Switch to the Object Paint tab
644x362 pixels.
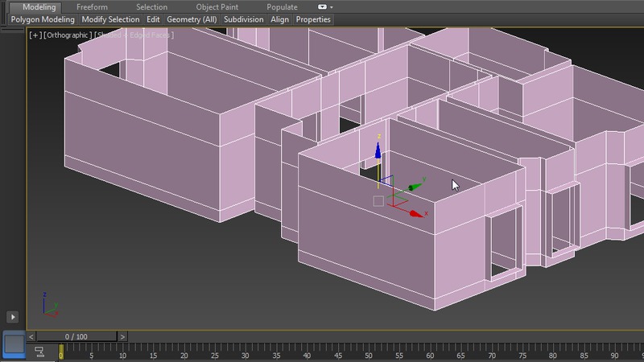(x=217, y=6)
